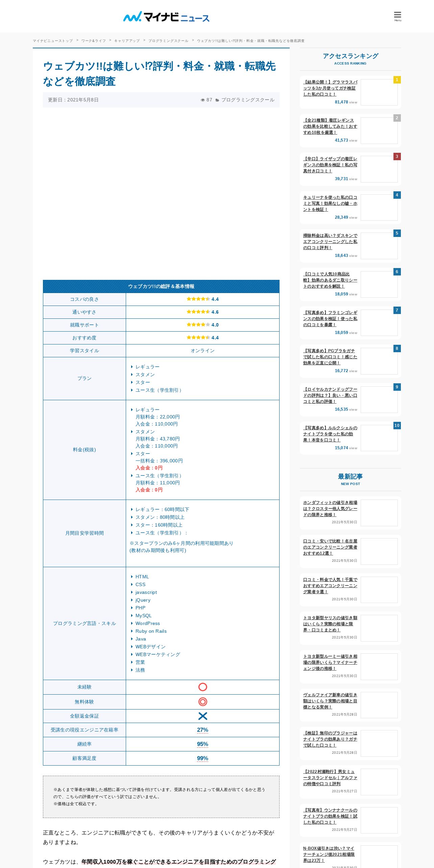Click the 81,478 view count

click(x=341, y=102)
